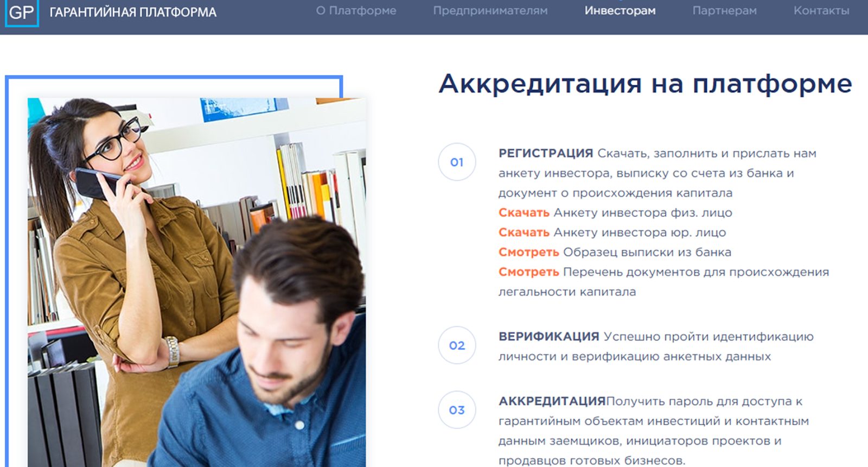Download Анкету инвестора физ. лицо
This screenshot has height=467, width=868.
click(x=524, y=213)
